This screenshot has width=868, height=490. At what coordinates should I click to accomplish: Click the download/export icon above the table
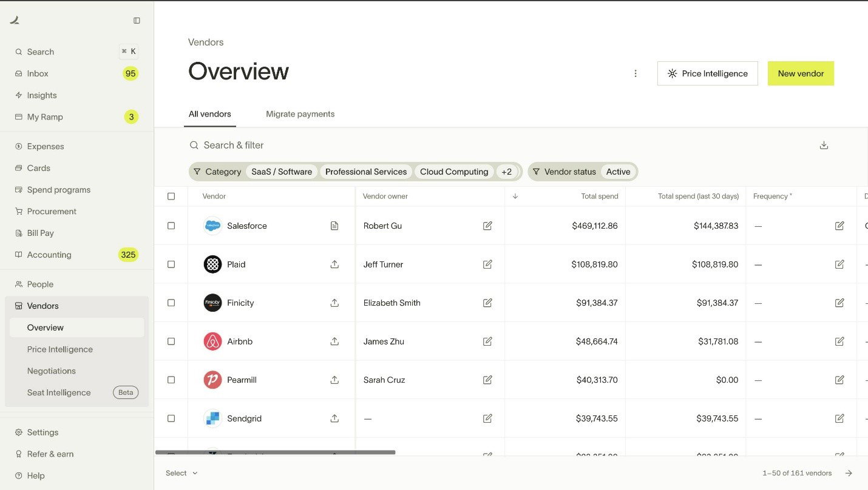tap(824, 145)
